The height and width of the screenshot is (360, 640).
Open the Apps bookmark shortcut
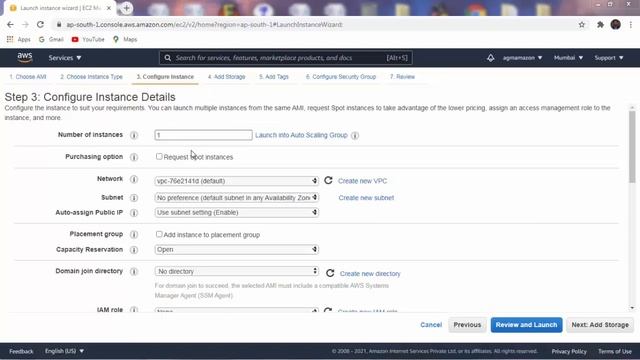coord(19,40)
